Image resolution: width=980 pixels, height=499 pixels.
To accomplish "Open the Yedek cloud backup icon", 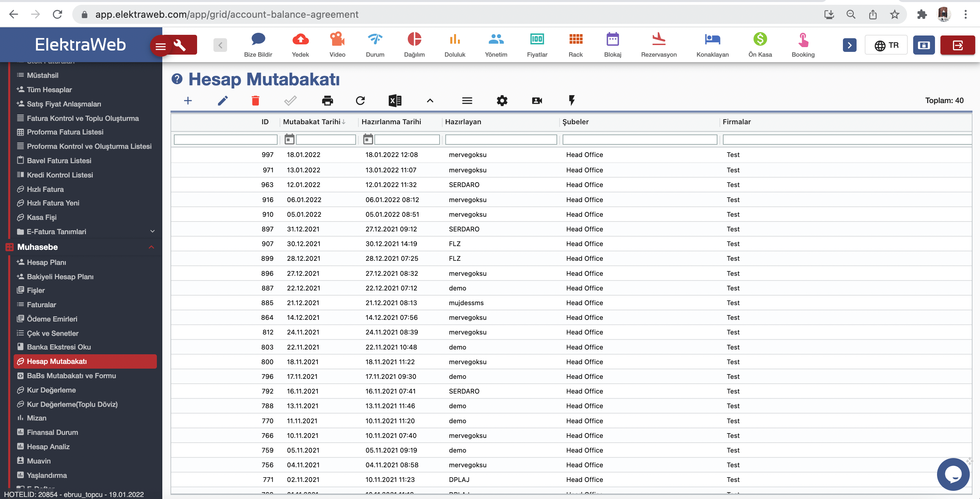I will tap(300, 39).
